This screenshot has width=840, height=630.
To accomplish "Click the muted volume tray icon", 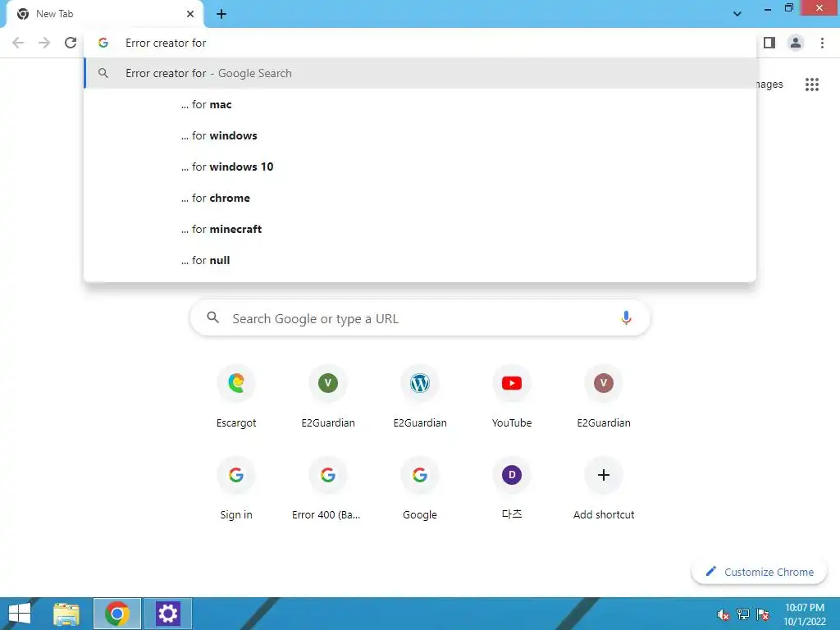I will click(x=724, y=614).
